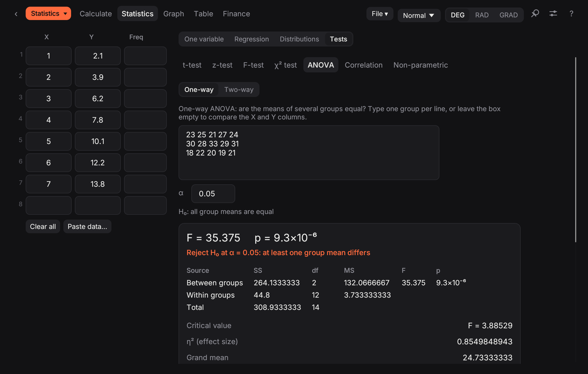Click the Paste data... button

pyautogui.click(x=87, y=227)
